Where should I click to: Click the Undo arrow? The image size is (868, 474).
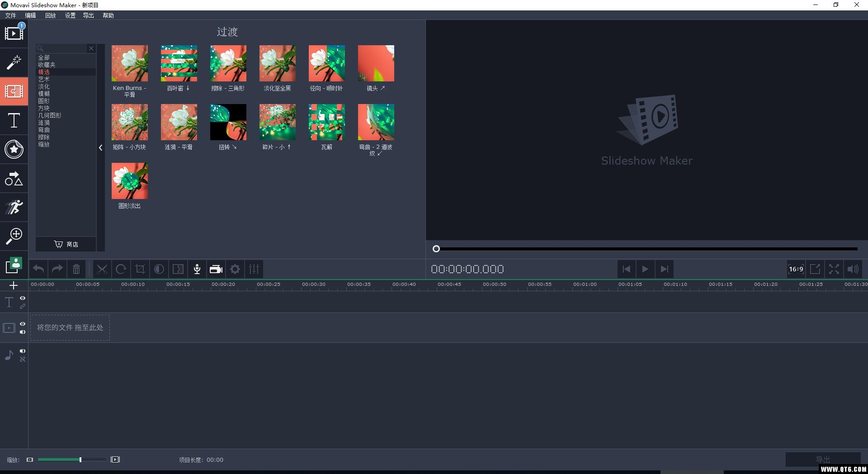(x=38, y=269)
